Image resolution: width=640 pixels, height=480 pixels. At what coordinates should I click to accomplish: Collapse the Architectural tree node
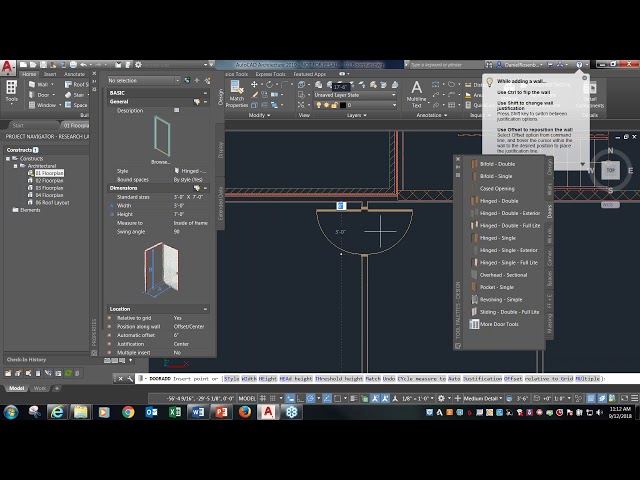click(16, 166)
